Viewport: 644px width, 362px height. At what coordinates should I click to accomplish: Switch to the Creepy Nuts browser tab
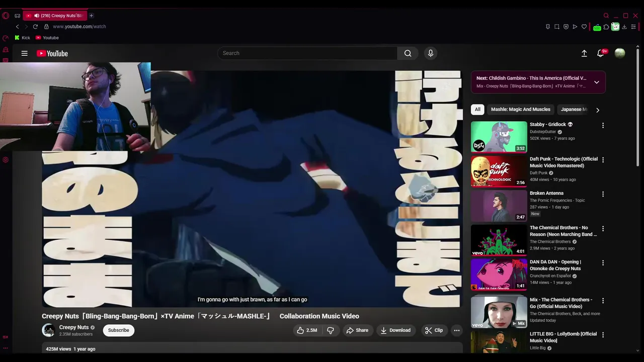point(54,16)
